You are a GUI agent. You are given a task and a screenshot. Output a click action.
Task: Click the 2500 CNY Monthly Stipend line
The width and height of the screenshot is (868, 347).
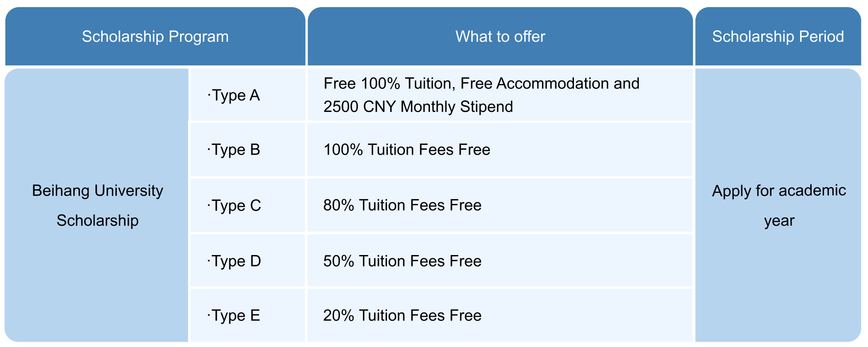(418, 107)
